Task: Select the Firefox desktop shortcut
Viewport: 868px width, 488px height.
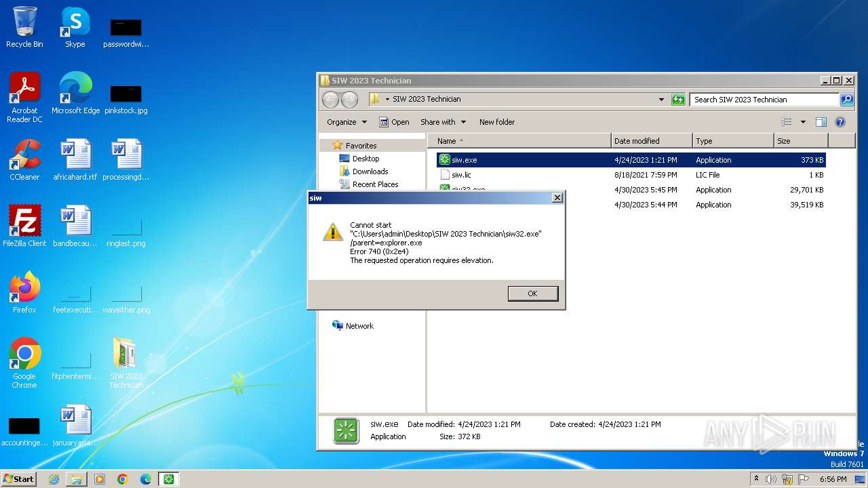Action: tap(24, 293)
